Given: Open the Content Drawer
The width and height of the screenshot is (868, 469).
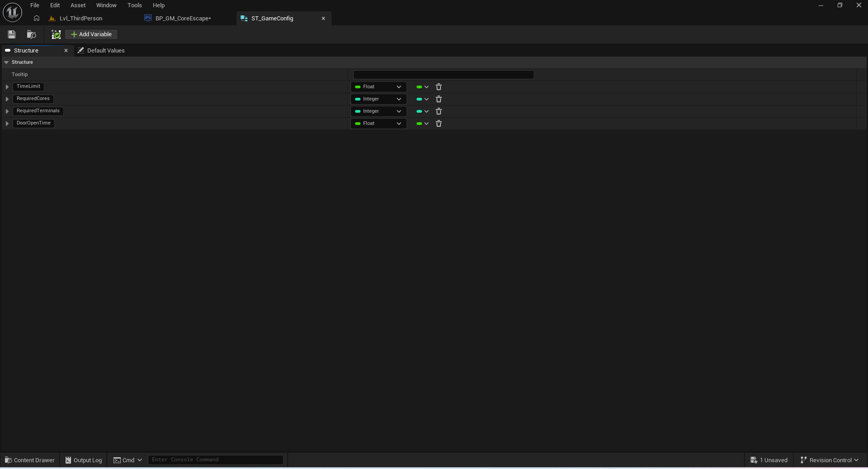Looking at the screenshot, I should (30, 460).
